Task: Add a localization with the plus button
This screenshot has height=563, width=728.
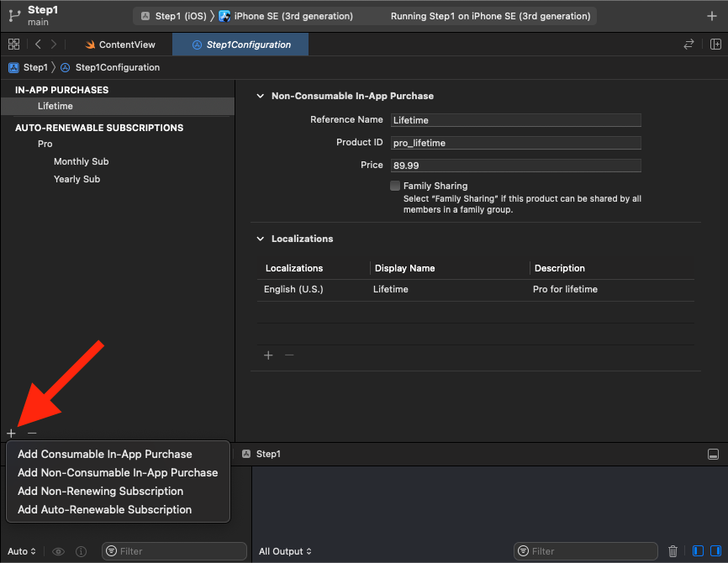Action: click(x=268, y=355)
